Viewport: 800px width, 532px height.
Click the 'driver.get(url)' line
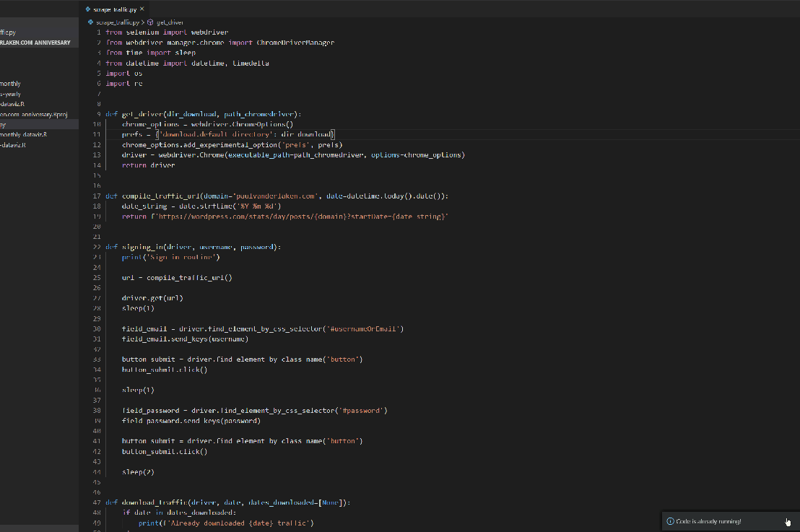152,298
